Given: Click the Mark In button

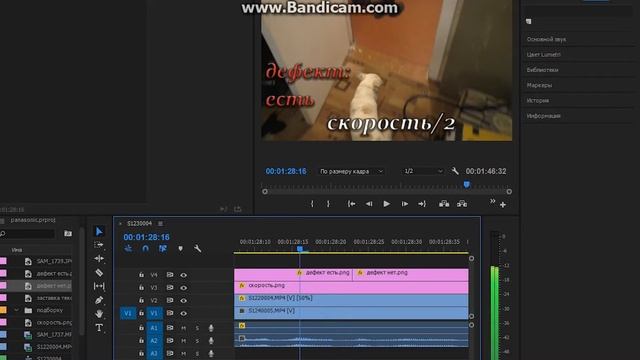Looking at the screenshot, I should (x=312, y=204).
